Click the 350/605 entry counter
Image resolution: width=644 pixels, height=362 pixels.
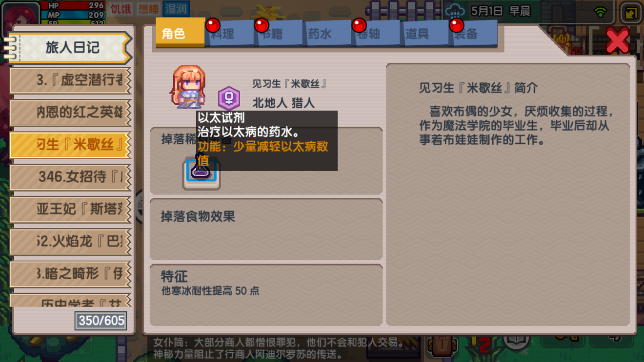coord(101,321)
